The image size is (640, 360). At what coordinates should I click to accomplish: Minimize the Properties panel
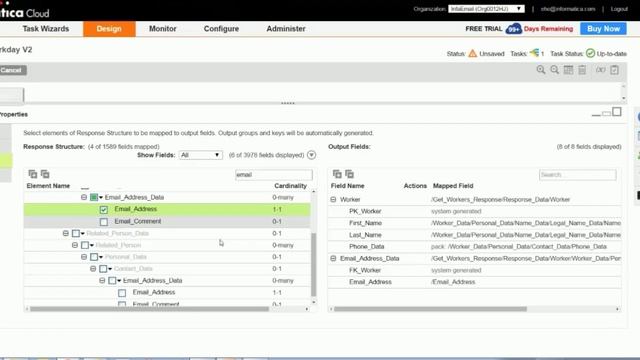596,115
